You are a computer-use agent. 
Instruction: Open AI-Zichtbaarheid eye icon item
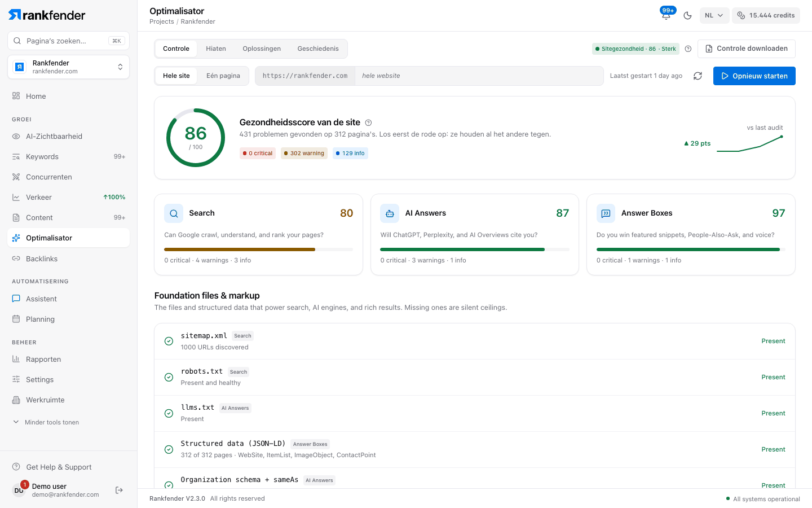point(68,136)
